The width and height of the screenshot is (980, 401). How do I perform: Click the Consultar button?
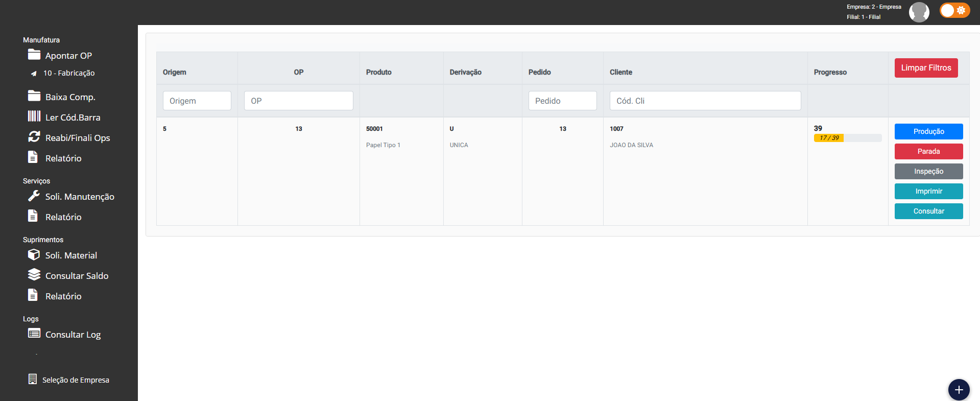[928, 211]
